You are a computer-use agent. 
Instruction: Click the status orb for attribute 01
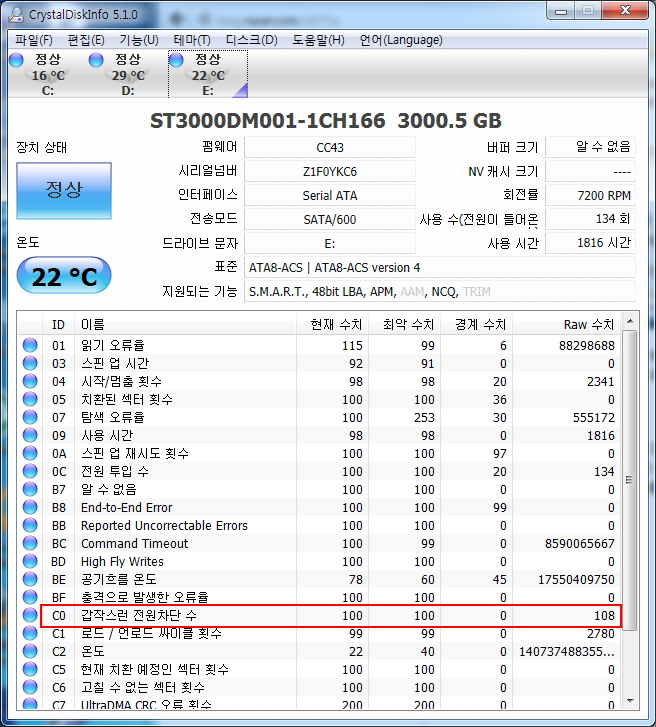(30, 345)
